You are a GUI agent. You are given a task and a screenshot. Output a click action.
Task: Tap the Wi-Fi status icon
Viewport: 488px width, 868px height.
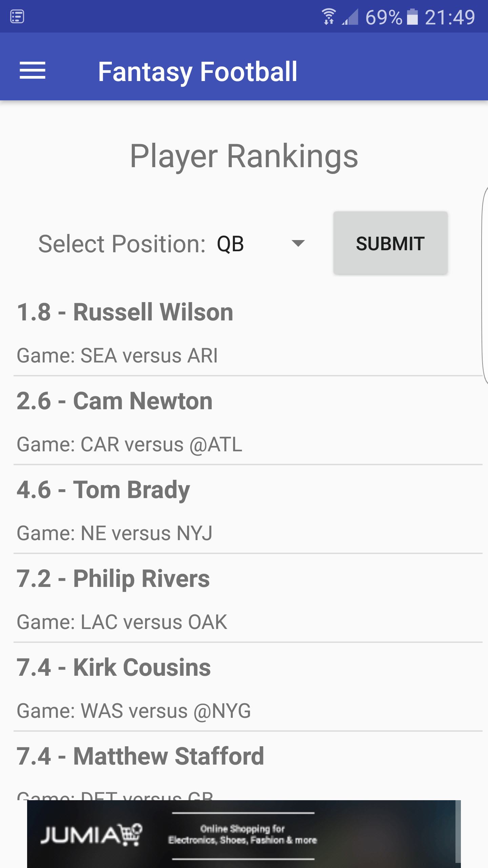pyautogui.click(x=329, y=17)
